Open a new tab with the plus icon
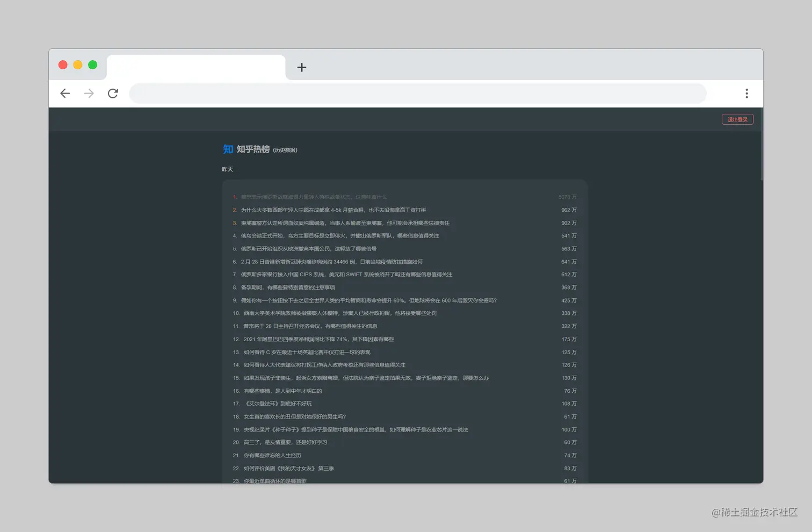 click(x=301, y=67)
